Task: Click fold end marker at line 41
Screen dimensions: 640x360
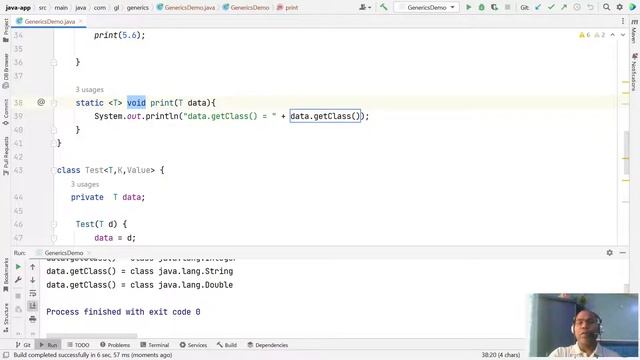Action: pos(53,143)
